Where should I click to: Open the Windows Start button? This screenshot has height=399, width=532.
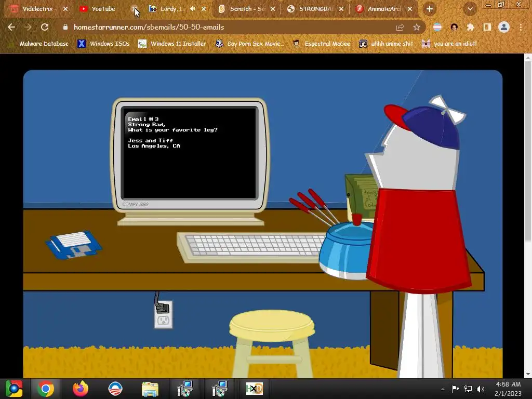(x=14, y=389)
